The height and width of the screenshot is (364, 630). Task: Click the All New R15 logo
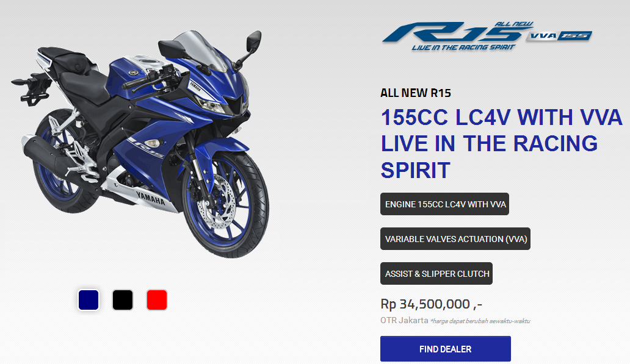(x=458, y=36)
